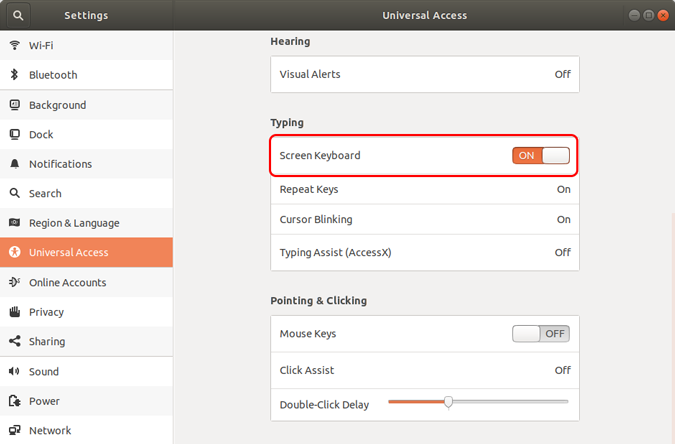
Task: Select the Network sidebar entry
Action: [x=86, y=430]
